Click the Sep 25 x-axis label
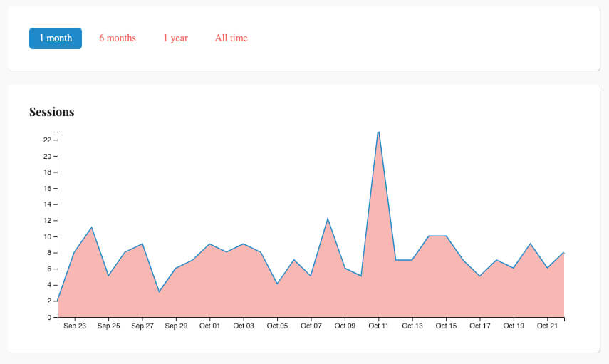609x364 pixels. tap(108, 326)
